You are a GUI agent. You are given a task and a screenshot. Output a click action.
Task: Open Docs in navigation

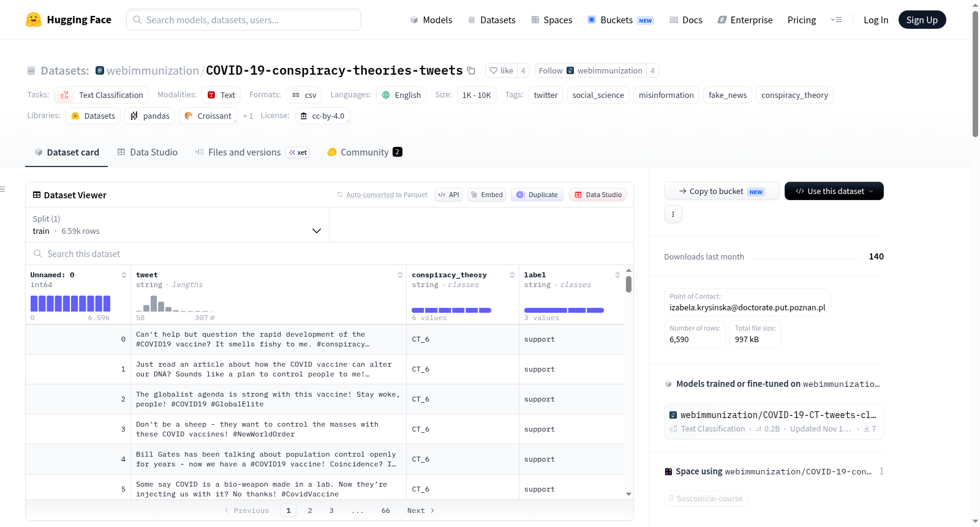click(686, 20)
